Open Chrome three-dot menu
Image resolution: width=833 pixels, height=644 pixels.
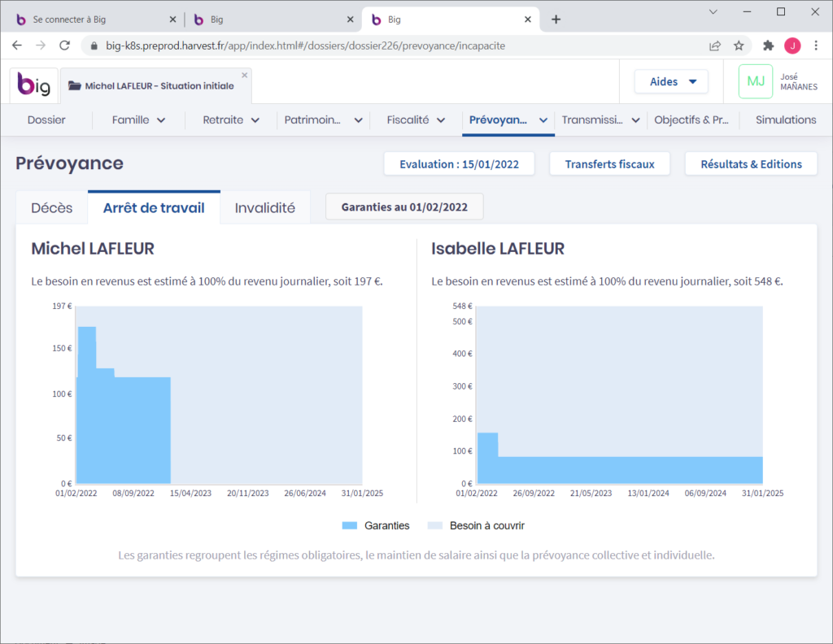(x=816, y=46)
